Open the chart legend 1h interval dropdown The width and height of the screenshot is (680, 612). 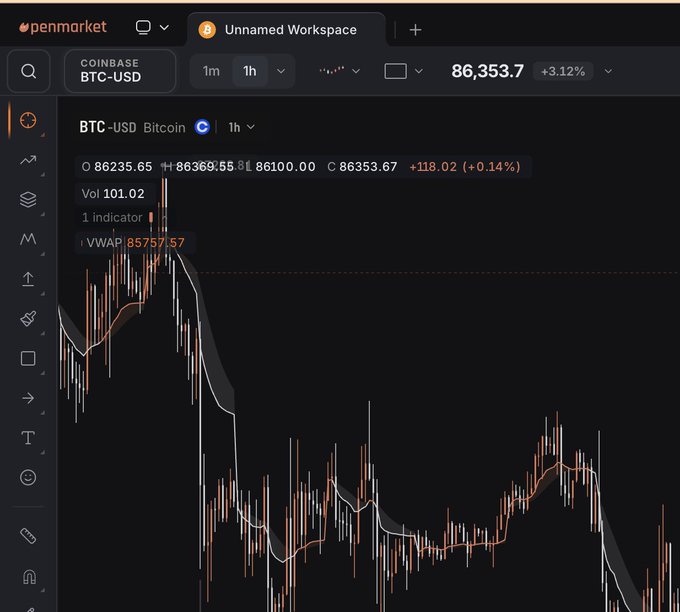click(x=241, y=127)
